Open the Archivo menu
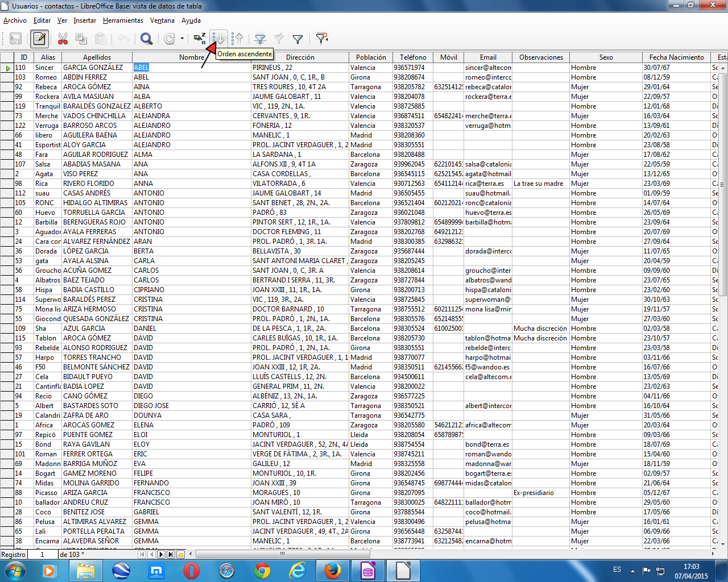Image resolution: width=728 pixels, height=582 pixels. point(15,20)
